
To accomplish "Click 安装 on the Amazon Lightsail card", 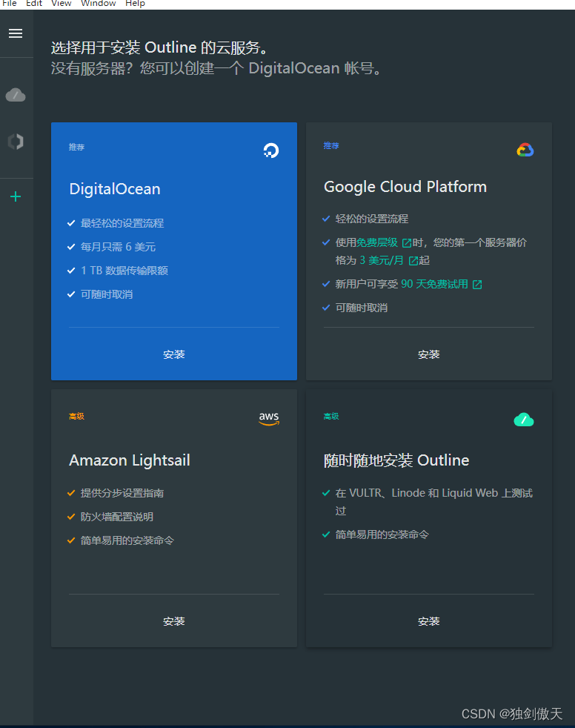I will point(174,621).
